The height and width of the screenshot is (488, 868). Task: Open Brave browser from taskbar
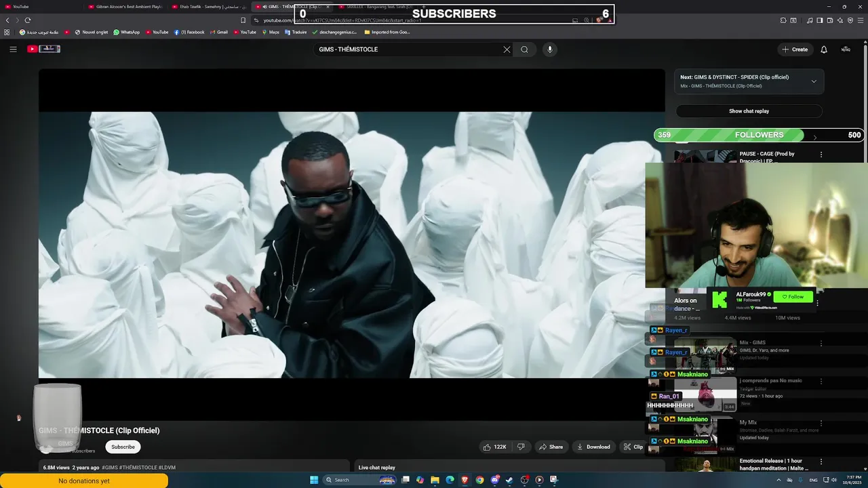pos(465,480)
